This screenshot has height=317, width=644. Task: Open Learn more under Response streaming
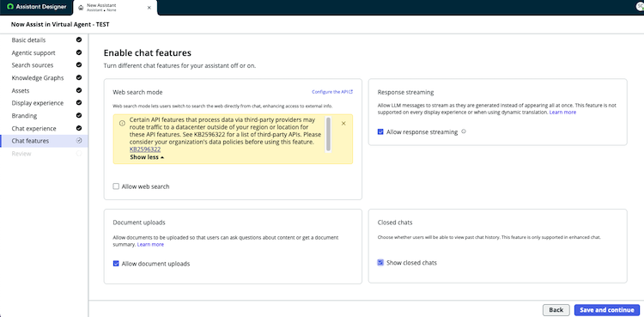562,113
